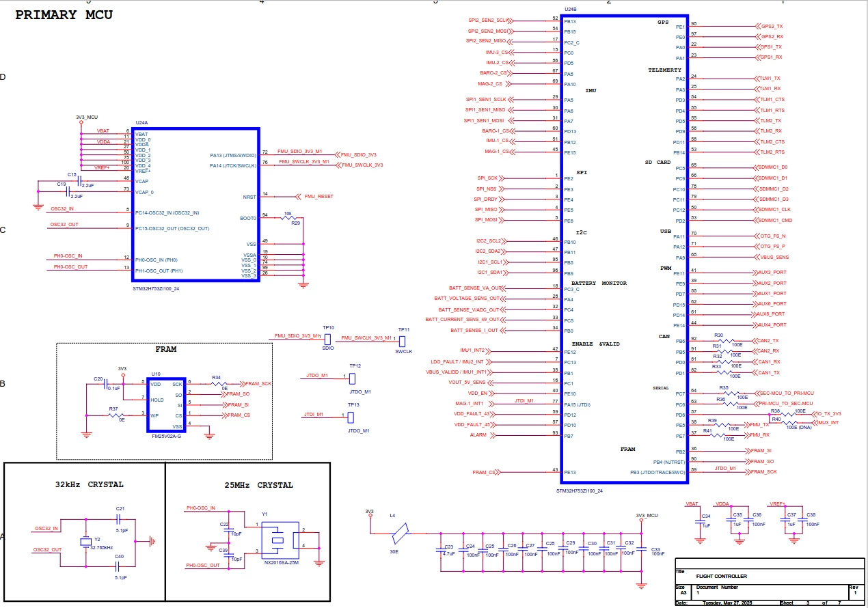Select the TLM2_RTS net label

[x=772, y=152]
